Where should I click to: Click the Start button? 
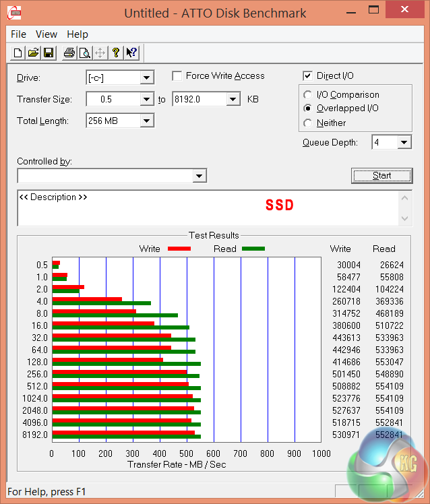pyautogui.click(x=381, y=176)
